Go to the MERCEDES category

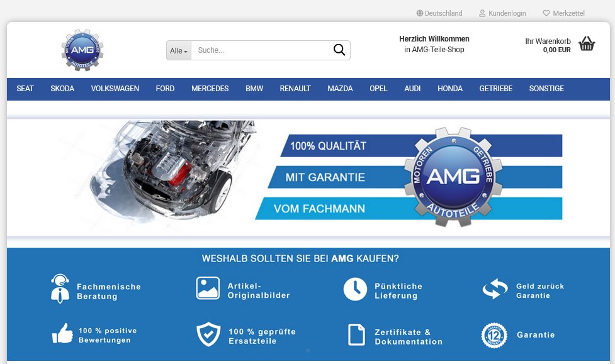(x=210, y=89)
